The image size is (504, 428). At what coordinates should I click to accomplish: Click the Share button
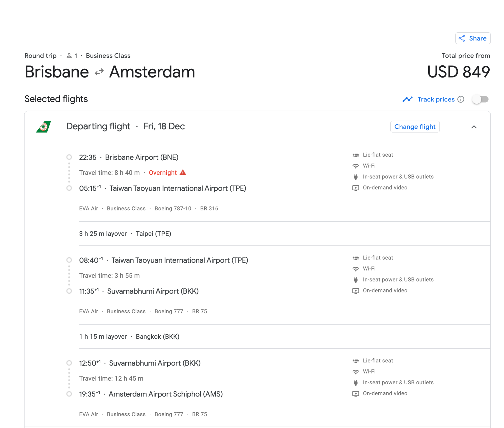pos(472,38)
